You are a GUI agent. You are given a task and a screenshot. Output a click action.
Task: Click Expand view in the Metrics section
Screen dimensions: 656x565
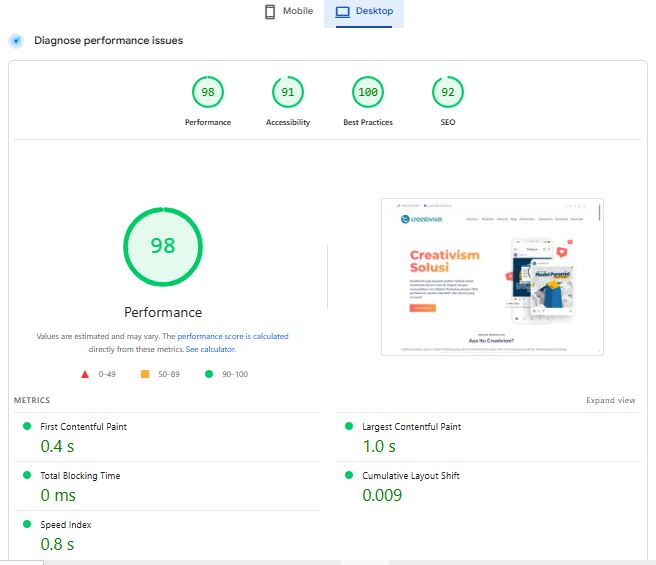click(x=610, y=400)
